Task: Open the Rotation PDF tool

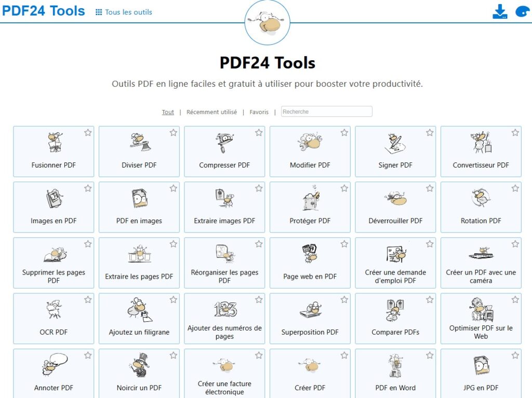Action: tap(481, 207)
